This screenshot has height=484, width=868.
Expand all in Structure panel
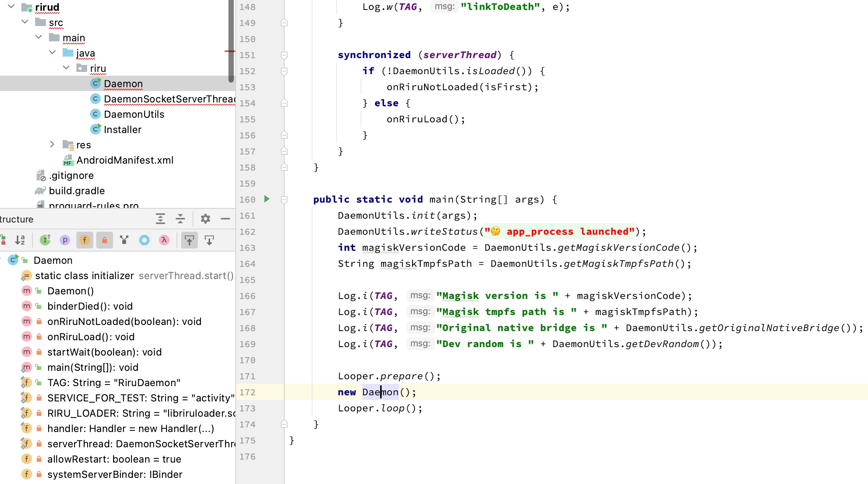[160, 219]
